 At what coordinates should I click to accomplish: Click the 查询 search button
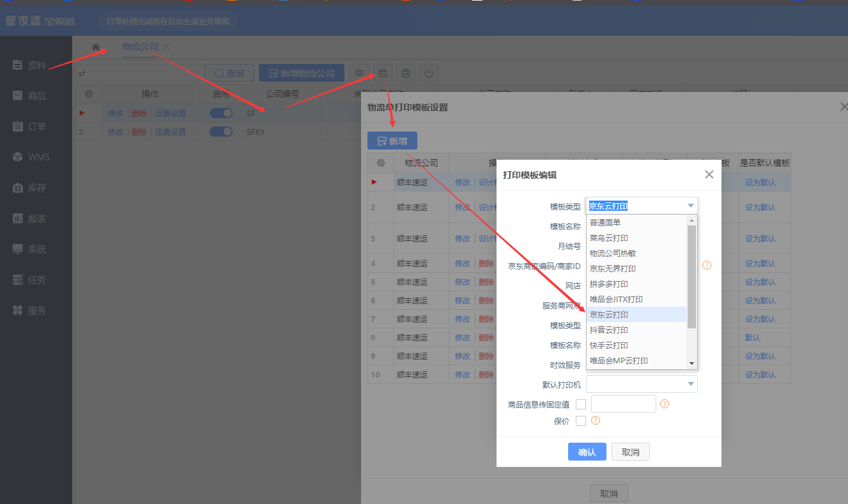click(x=229, y=73)
